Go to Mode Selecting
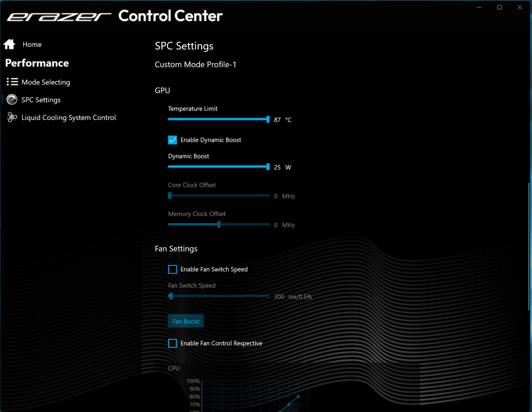 tap(46, 82)
